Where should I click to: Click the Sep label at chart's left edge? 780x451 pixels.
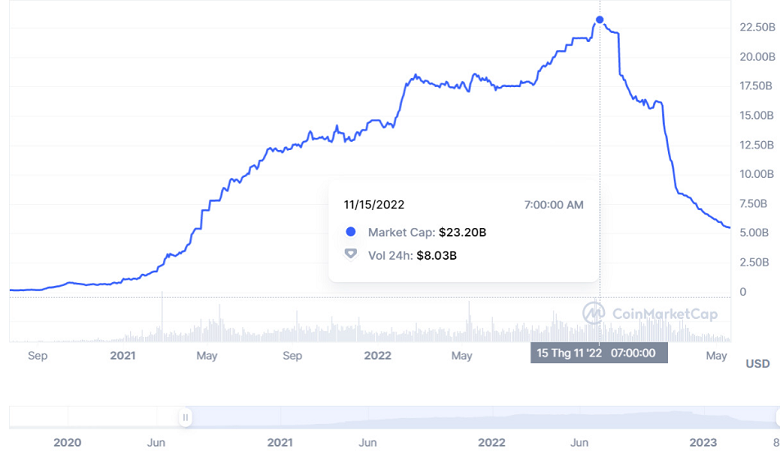coord(38,355)
